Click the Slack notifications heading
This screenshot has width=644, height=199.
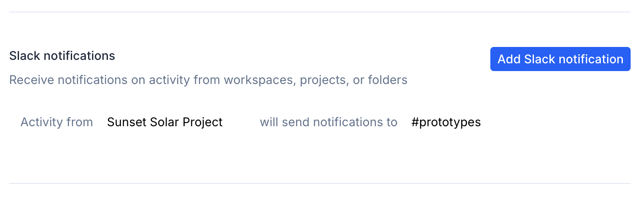62,56
